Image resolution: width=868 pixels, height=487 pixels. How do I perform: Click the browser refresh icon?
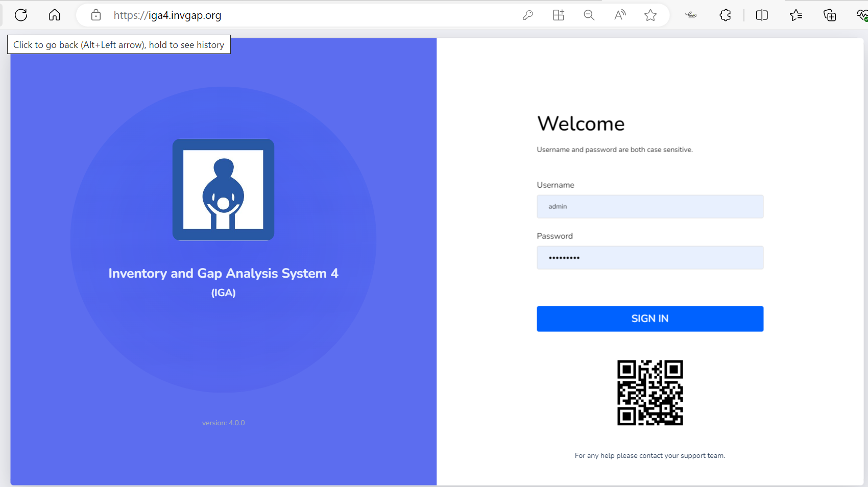(21, 15)
